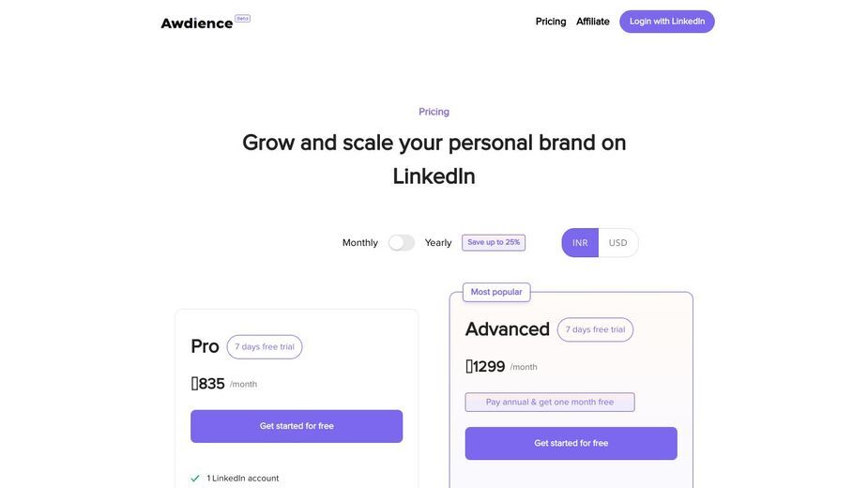Click Pay annual & get one month free
The image size is (868, 488).
(x=550, y=403)
